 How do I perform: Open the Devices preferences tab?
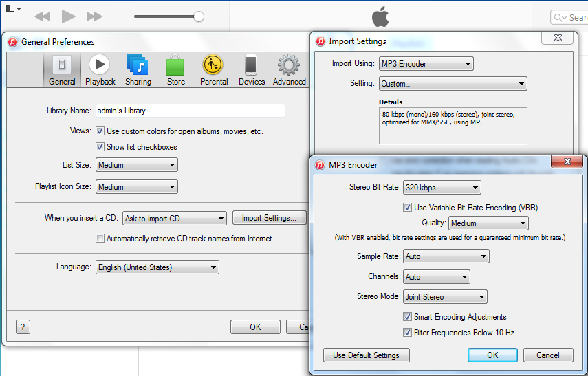tap(251, 70)
